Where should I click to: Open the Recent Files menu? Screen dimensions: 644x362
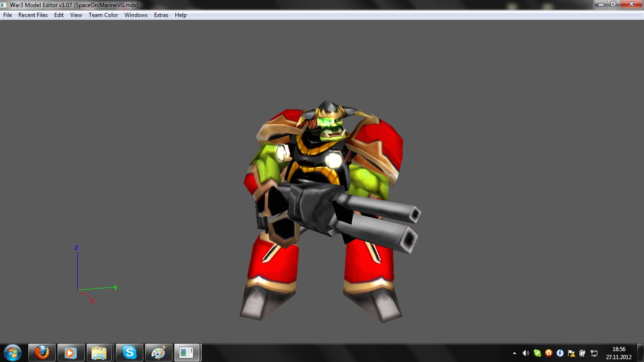click(33, 15)
